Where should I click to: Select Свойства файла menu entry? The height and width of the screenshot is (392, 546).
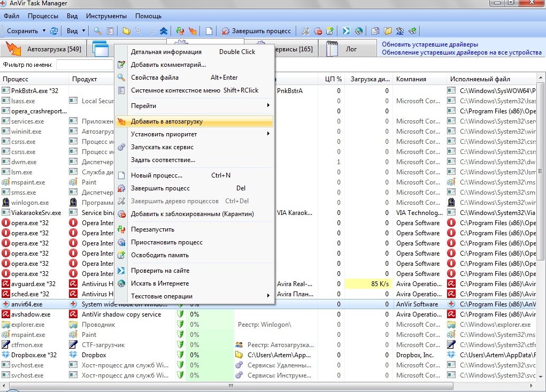(194, 78)
